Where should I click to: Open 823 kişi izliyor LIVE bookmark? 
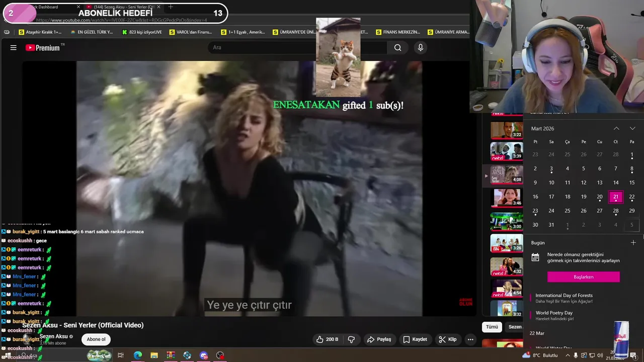point(142,32)
